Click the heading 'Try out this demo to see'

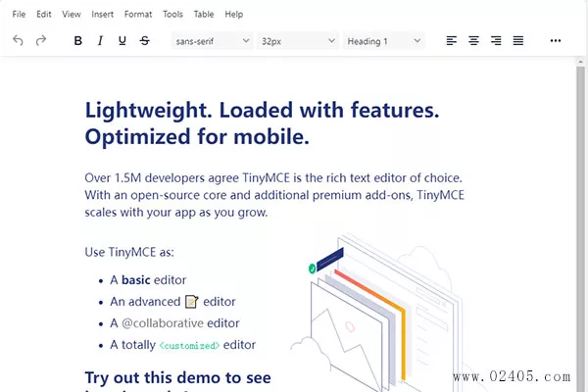tap(177, 377)
